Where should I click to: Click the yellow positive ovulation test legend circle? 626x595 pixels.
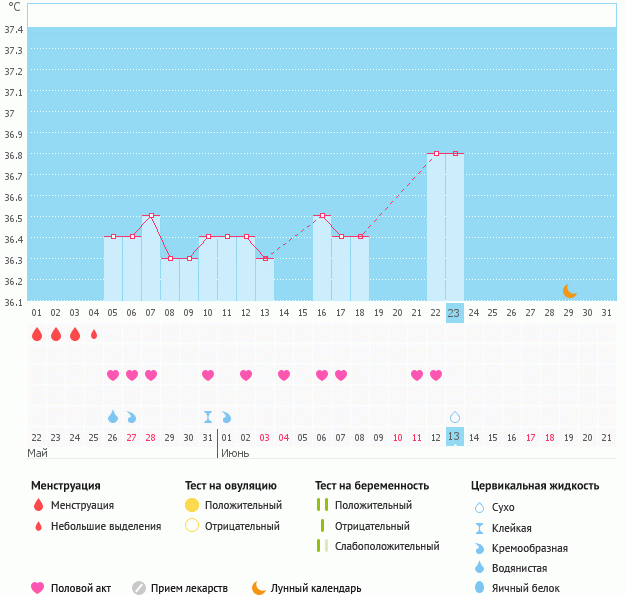coord(192,505)
